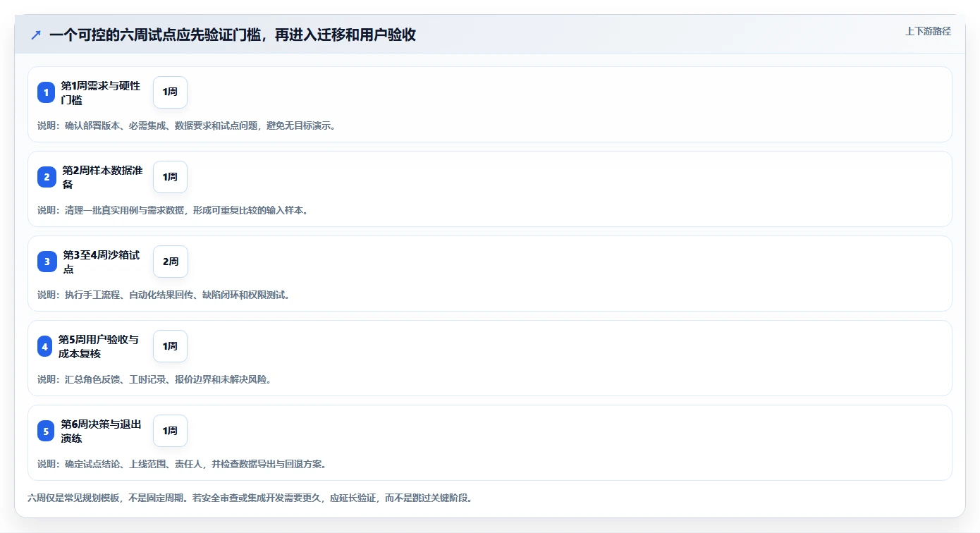Select the title 第2周样本数据准备
Image resolution: width=980 pixels, height=533 pixels.
coord(102,177)
